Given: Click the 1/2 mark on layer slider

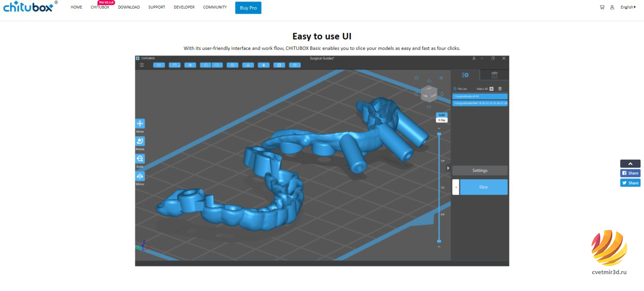Looking at the screenshot, I should click(442, 187).
